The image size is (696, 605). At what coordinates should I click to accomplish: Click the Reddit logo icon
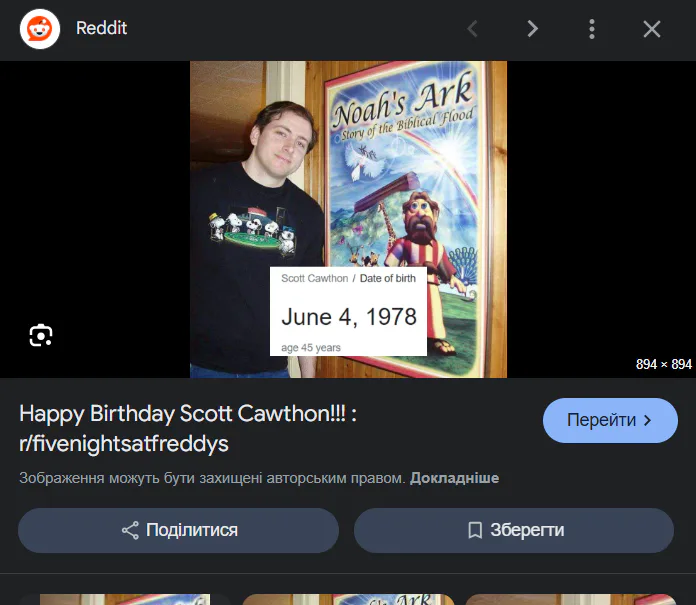(x=40, y=29)
